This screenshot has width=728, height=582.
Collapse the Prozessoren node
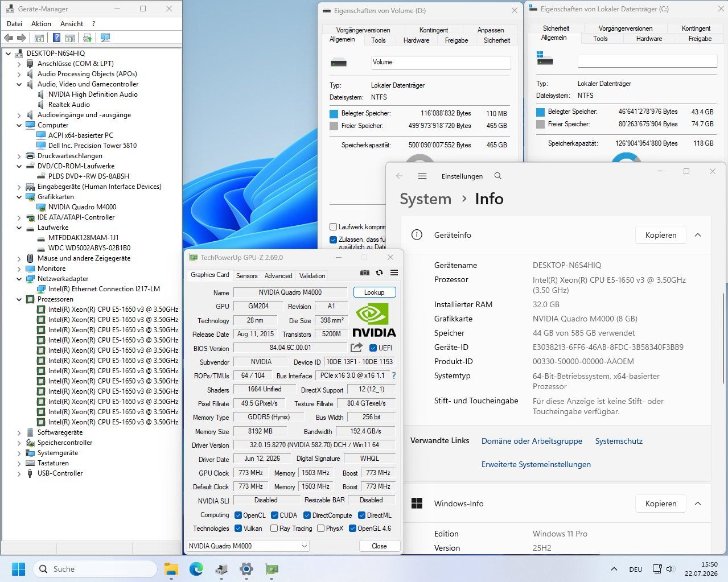(19, 299)
